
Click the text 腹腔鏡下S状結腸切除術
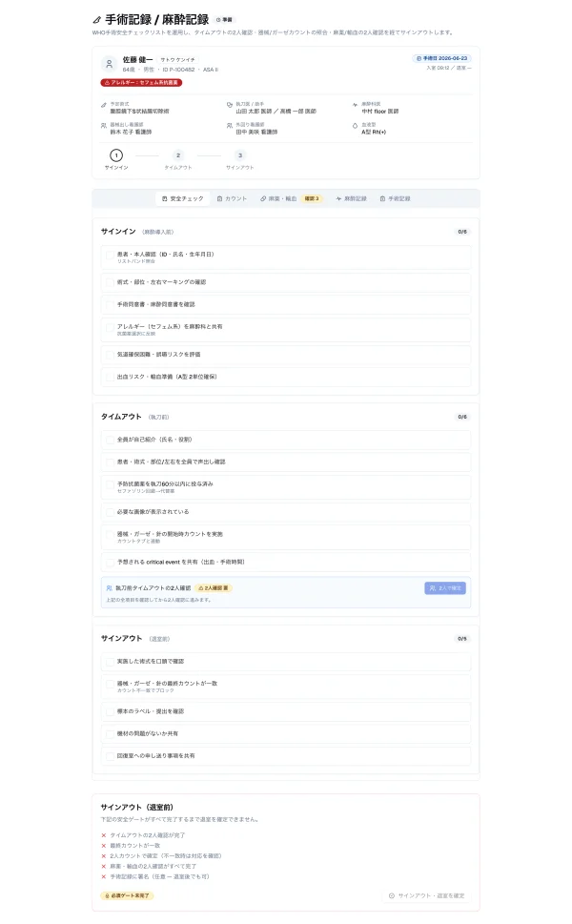tap(139, 112)
